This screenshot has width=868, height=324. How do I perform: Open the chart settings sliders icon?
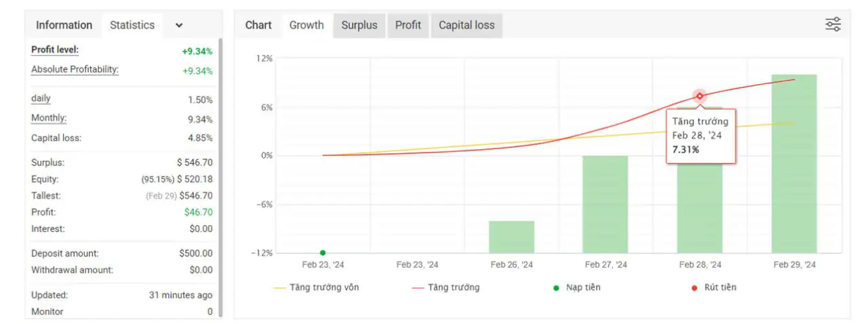coord(833,25)
